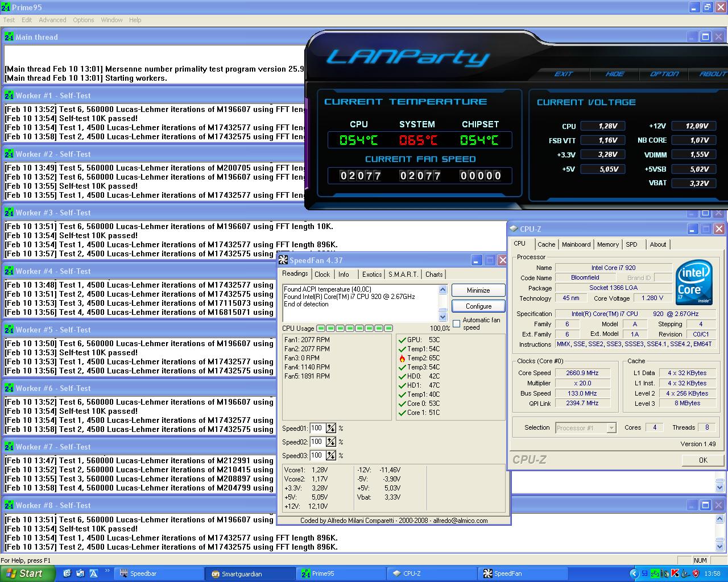Image resolution: width=728 pixels, height=582 pixels.
Task: Switch to the Memory tab in CPU-Z
Action: 608,244
